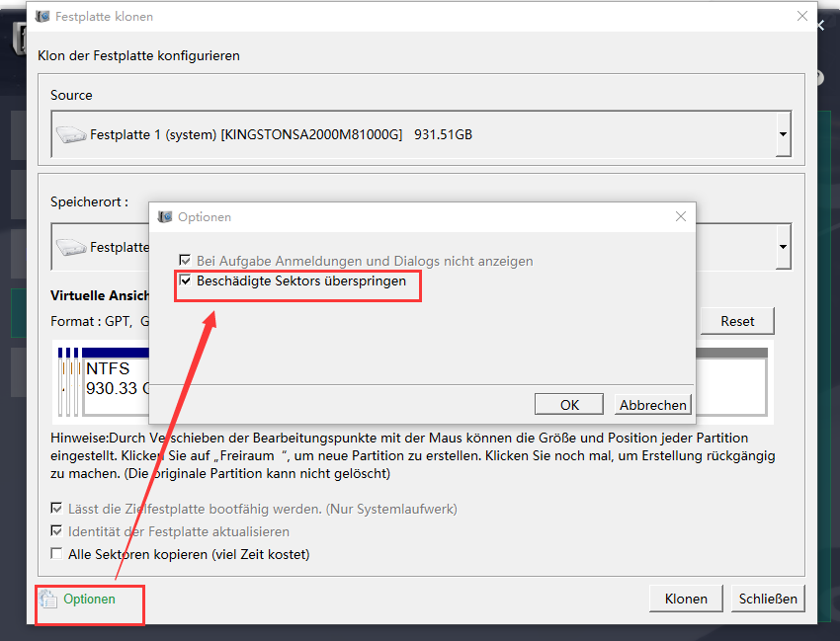Toggle 'Beschädigte Sektors überspringen' checkbox
Image resolution: width=840 pixels, height=641 pixels.
pyautogui.click(x=186, y=280)
